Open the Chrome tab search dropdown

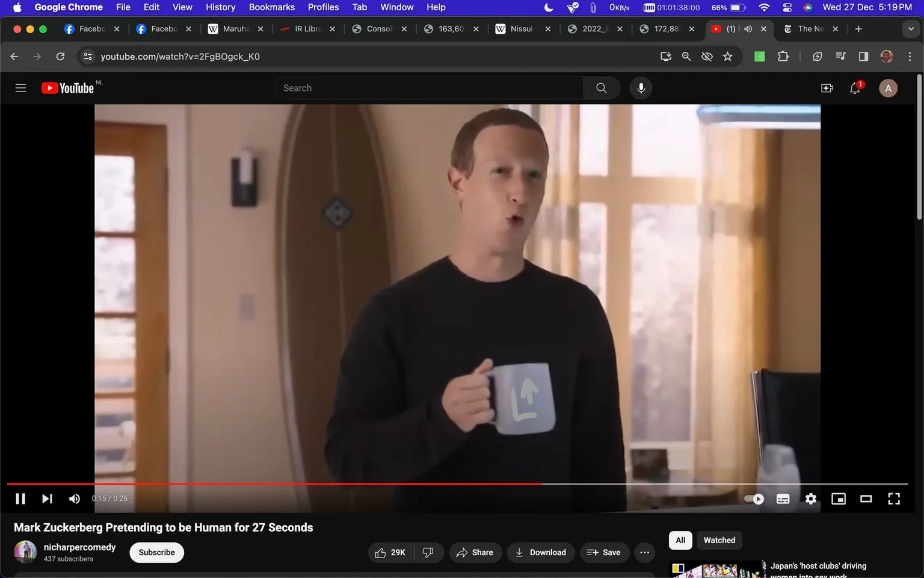(x=911, y=29)
